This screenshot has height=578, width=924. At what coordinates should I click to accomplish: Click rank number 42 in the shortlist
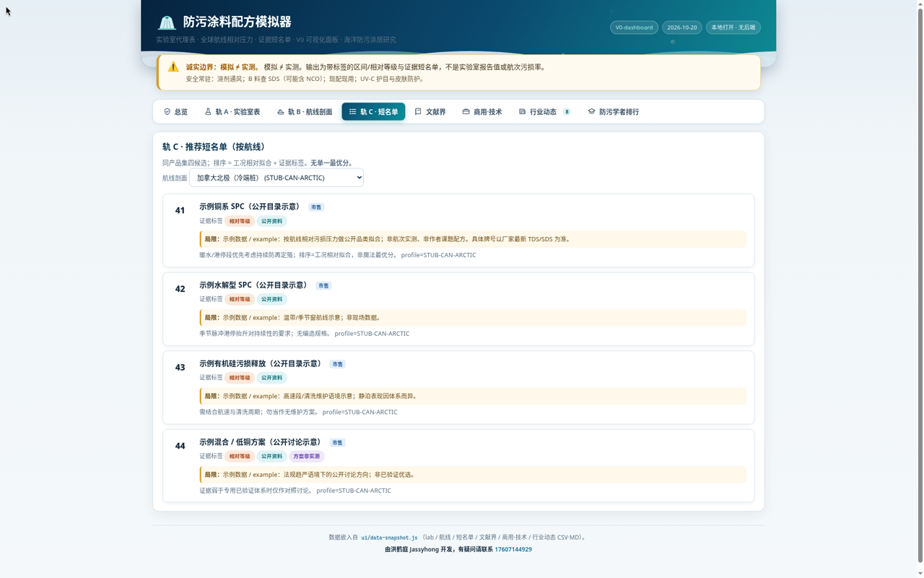coord(180,289)
